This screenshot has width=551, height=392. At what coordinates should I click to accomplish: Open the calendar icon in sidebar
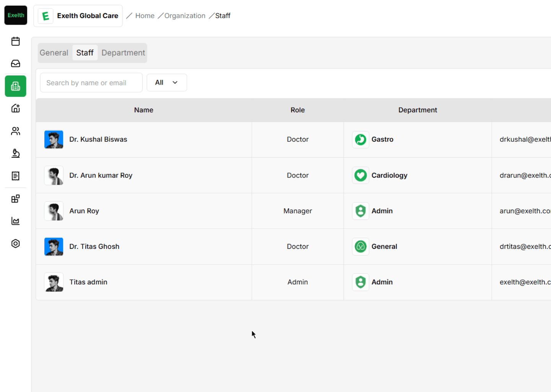click(16, 41)
